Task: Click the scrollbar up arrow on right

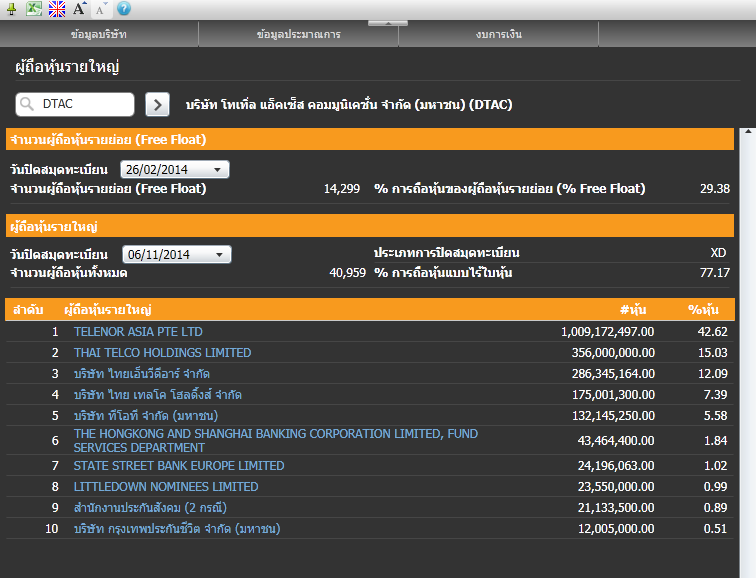Action: (x=748, y=131)
